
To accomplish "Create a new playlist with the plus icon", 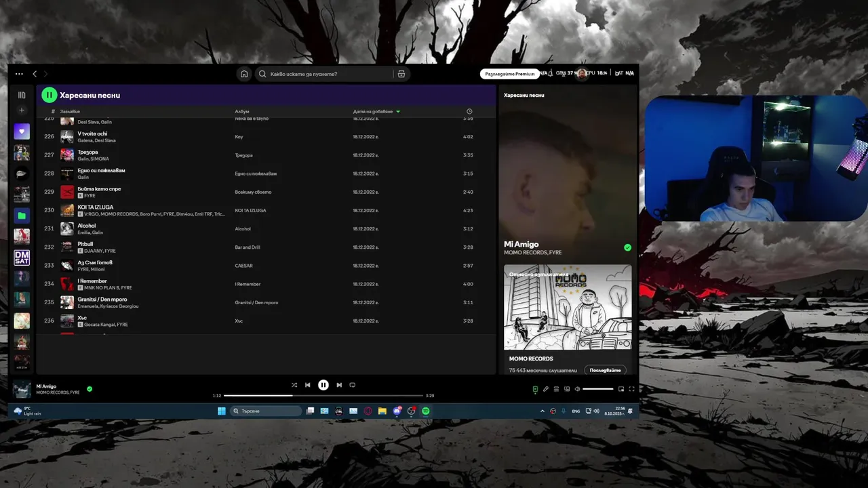I will [22, 110].
